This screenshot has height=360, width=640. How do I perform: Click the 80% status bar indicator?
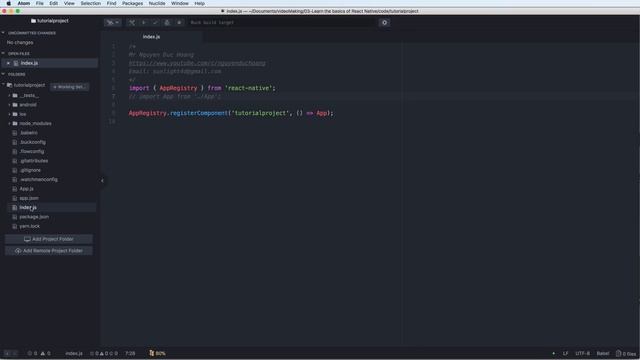click(x=158, y=353)
